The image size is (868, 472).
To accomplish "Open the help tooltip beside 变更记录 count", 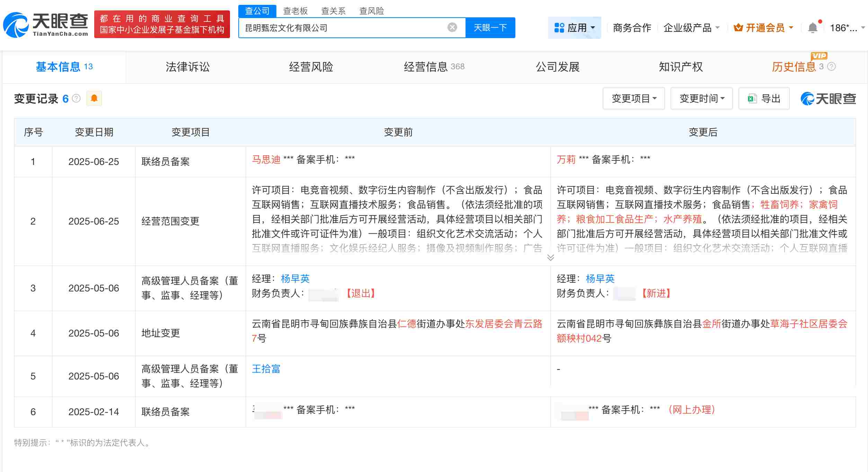I will pyautogui.click(x=76, y=97).
